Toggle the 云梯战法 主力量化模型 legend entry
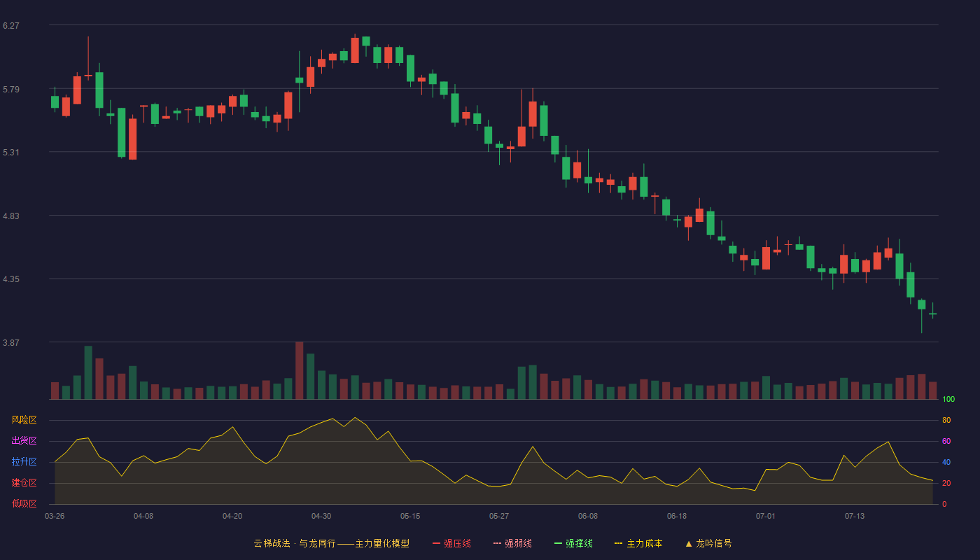This screenshot has height=560, width=980. [331, 543]
